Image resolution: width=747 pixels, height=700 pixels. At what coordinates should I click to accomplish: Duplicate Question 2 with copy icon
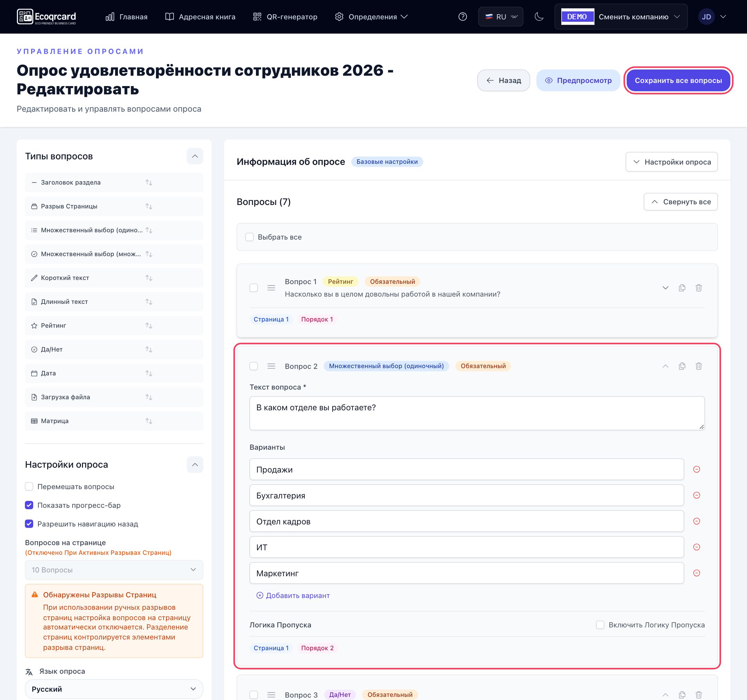[x=682, y=366]
